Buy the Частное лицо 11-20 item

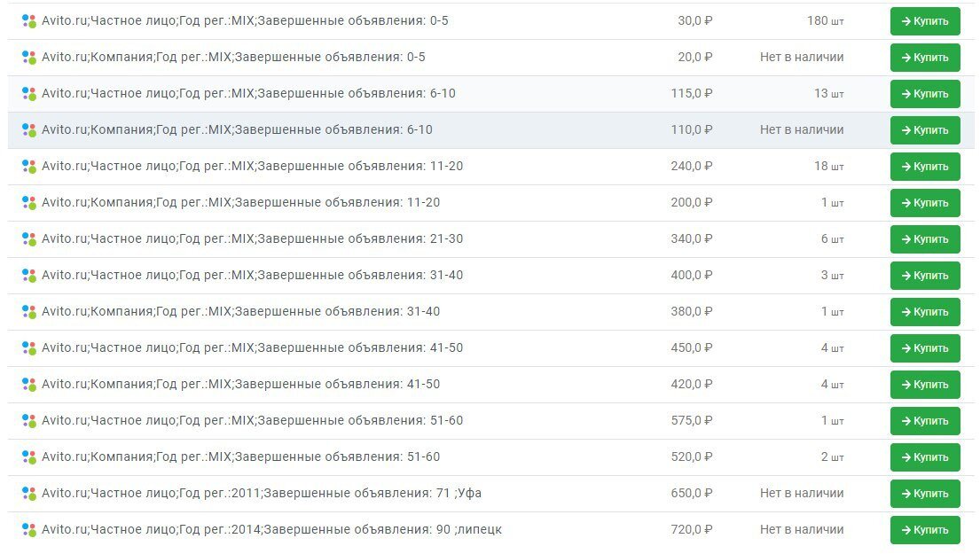925,166
